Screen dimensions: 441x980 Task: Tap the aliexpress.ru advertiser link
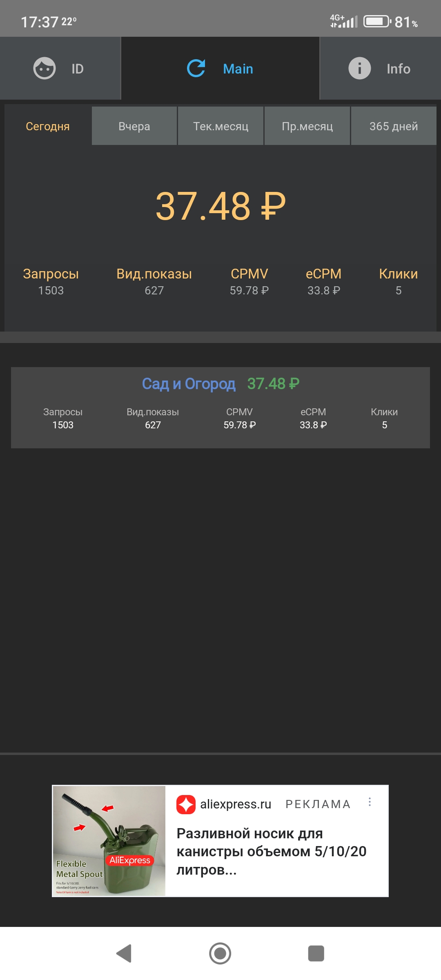pos(236,804)
